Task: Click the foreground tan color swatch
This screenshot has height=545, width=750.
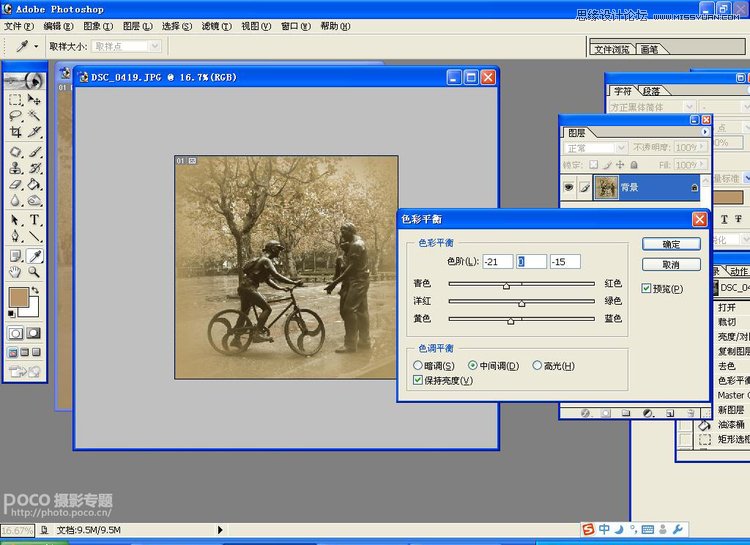Action: coord(17,298)
